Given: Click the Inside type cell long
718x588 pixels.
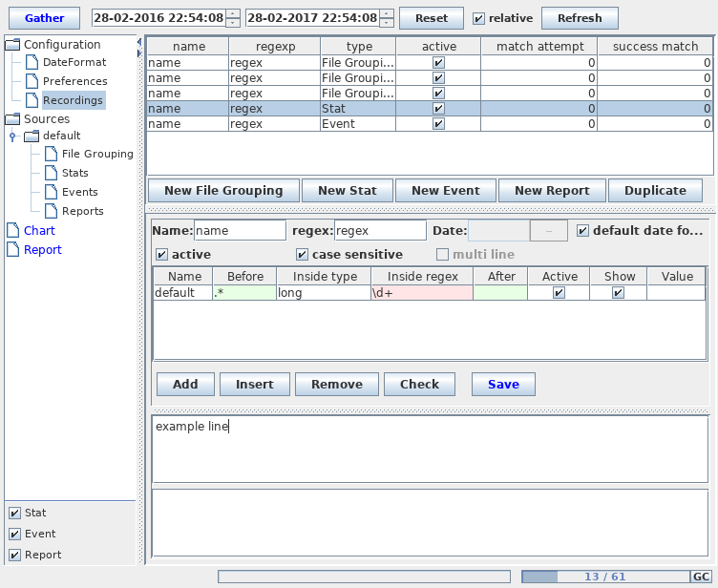Looking at the screenshot, I should click(x=324, y=293).
